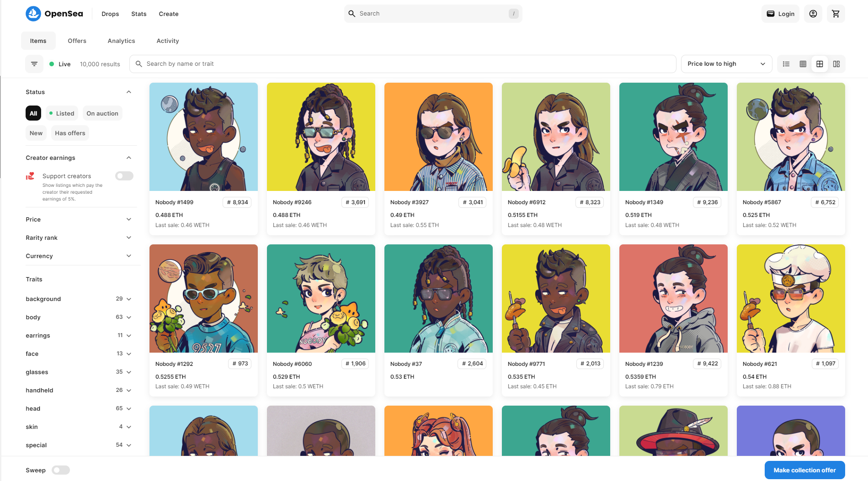Click the trait search magnifier icon

pyautogui.click(x=139, y=64)
